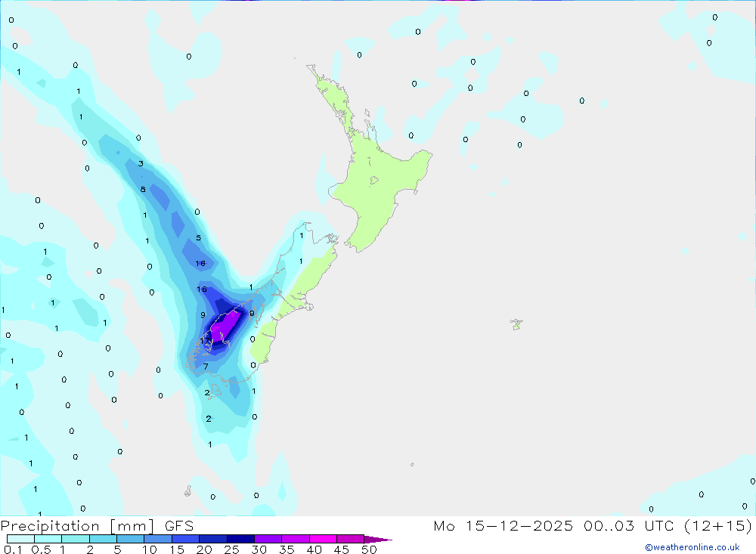
Task: Click the legend label "40"
Action: pos(314,549)
